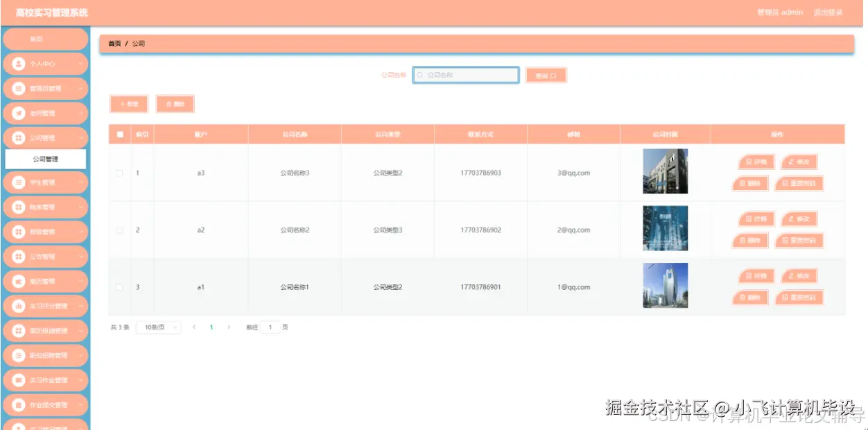
Task: Click 重置密码 for account a1
Action: point(799,298)
